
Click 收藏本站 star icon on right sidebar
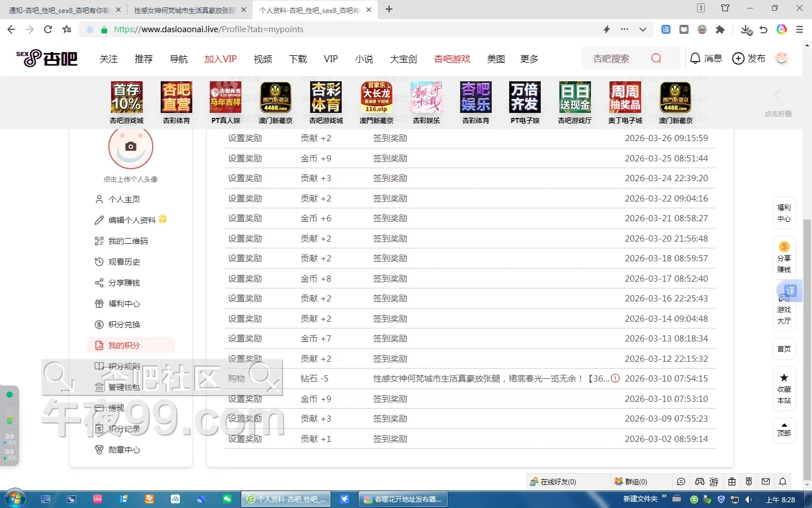[784, 378]
